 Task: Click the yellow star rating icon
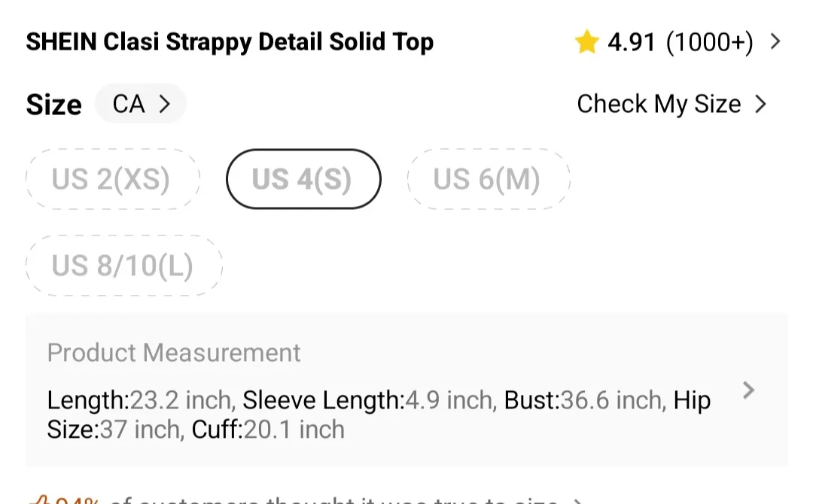point(586,41)
